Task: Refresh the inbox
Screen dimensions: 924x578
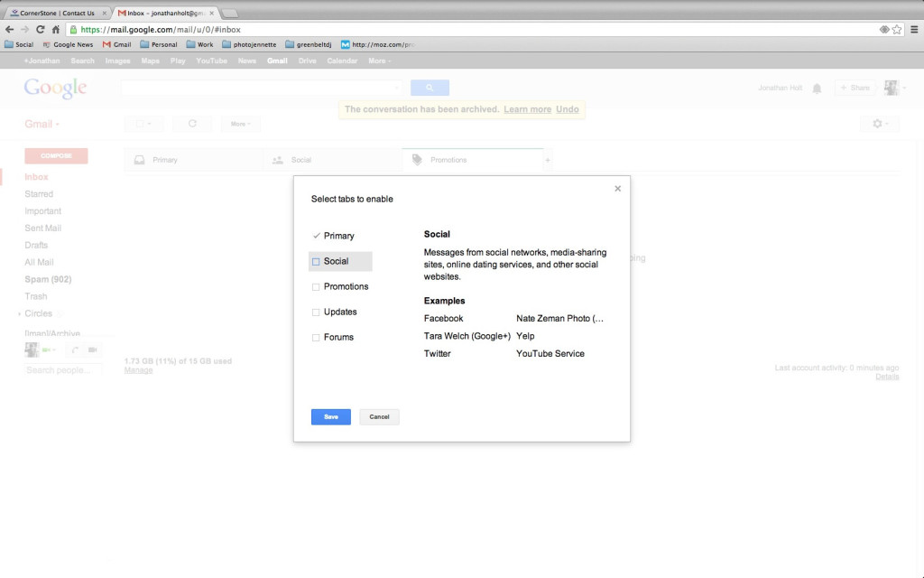Action: pyautogui.click(x=192, y=124)
